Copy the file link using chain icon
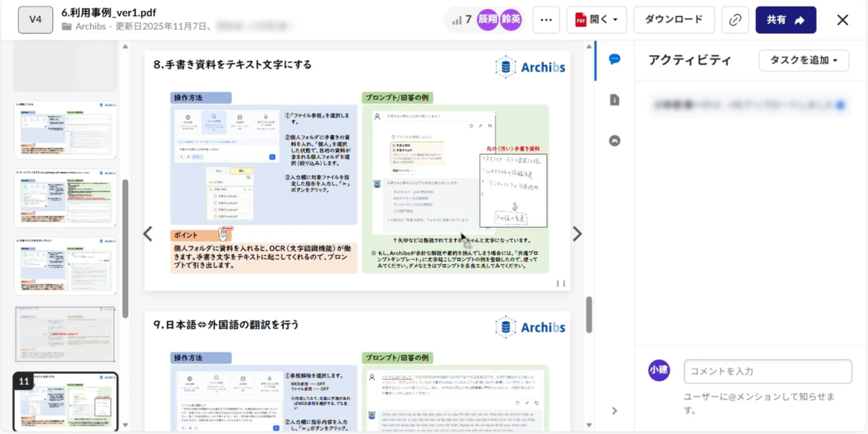This screenshot has height=434, width=868. click(x=735, y=20)
